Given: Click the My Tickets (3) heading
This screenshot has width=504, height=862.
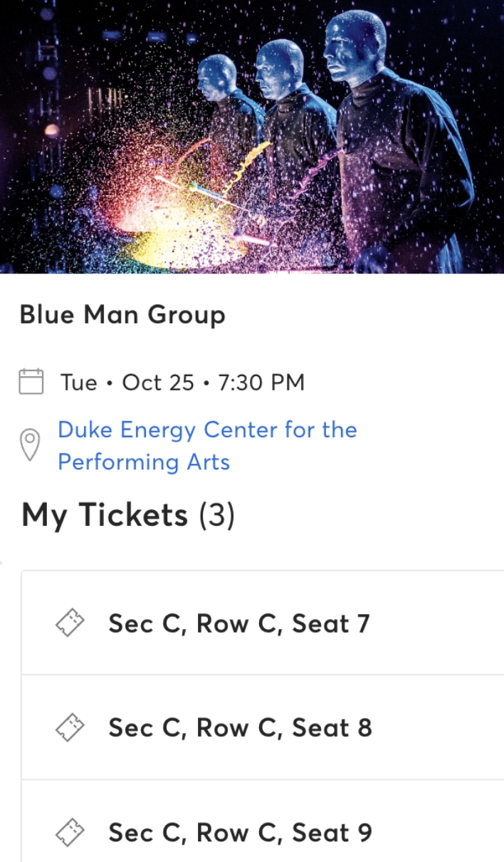Looking at the screenshot, I should tap(130, 514).
